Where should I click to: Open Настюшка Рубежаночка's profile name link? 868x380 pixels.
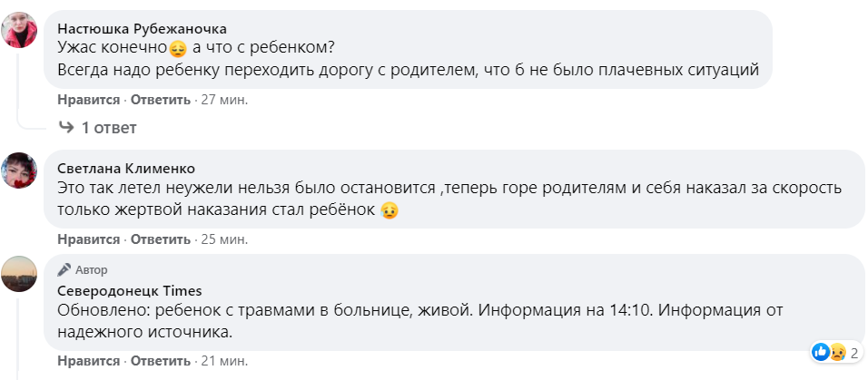point(142,28)
